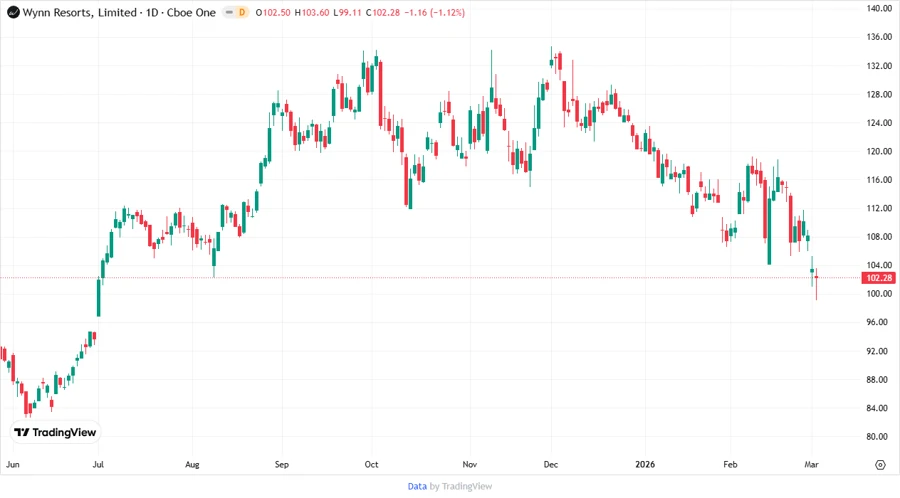Click the tall green candle at July start
The height and width of the screenshot is (498, 900).
pos(99,297)
